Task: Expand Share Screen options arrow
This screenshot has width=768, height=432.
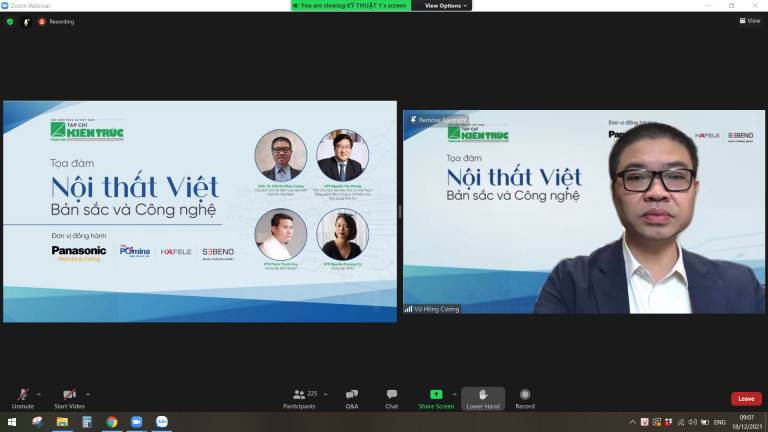Action: tap(455, 393)
